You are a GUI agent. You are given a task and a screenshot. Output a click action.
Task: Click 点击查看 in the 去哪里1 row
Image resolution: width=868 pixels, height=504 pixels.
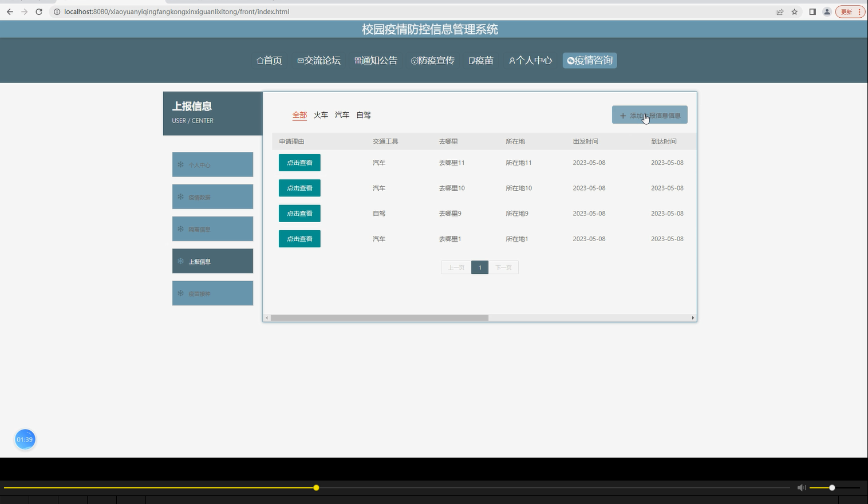299,239
